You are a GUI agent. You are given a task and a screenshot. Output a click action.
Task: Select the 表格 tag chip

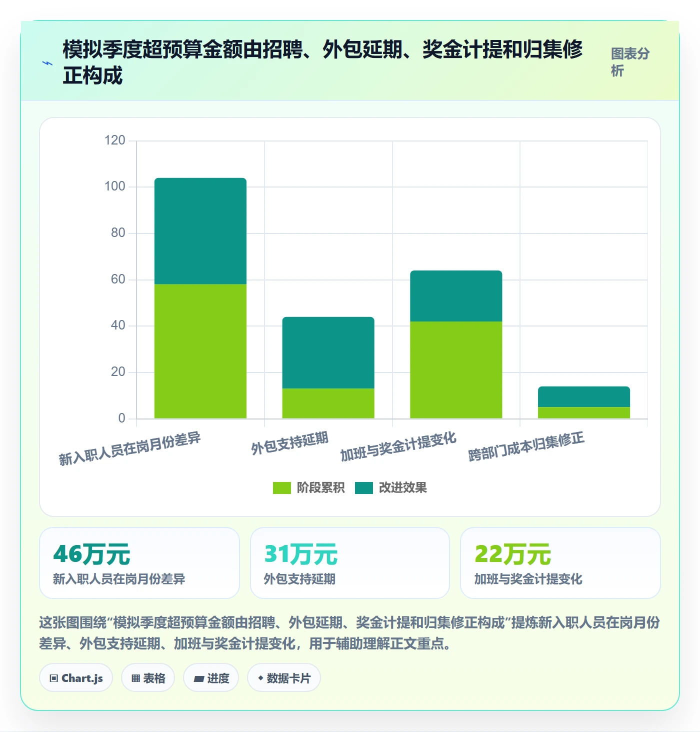click(148, 678)
